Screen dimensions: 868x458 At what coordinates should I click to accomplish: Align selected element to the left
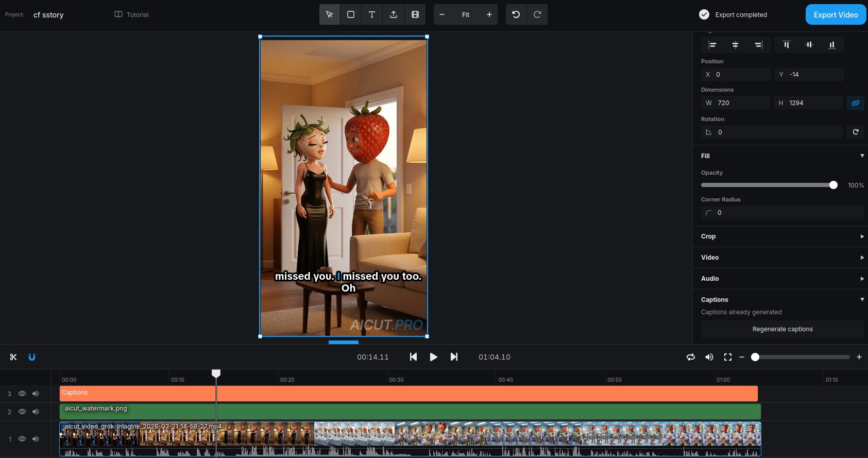tap(712, 45)
